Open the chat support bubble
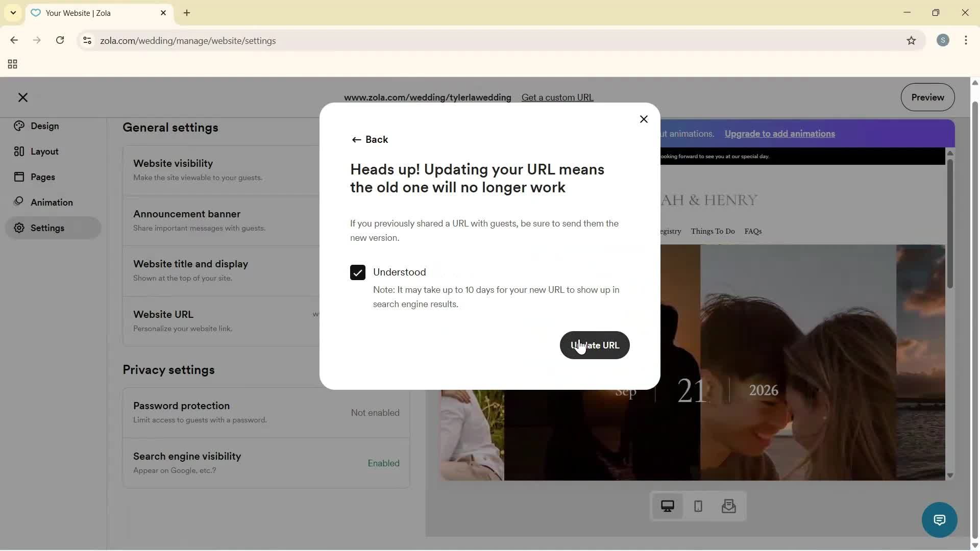The height and width of the screenshot is (551, 980). pos(940,519)
